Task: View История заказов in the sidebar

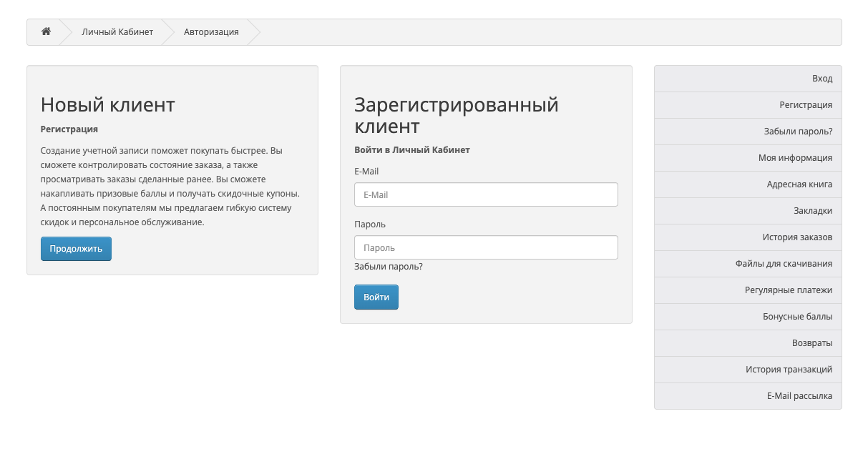Action: pyautogui.click(x=797, y=237)
